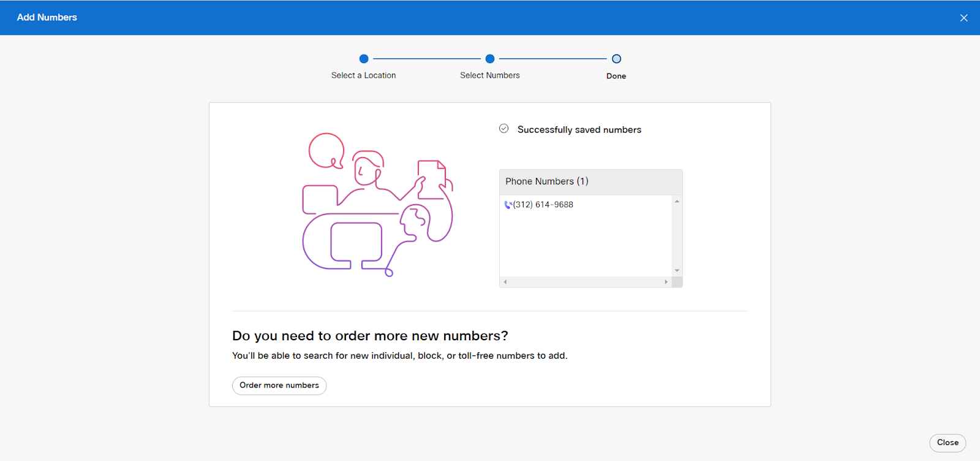Click the list's scroll left arrow
This screenshot has width=980, height=461.
tap(505, 282)
